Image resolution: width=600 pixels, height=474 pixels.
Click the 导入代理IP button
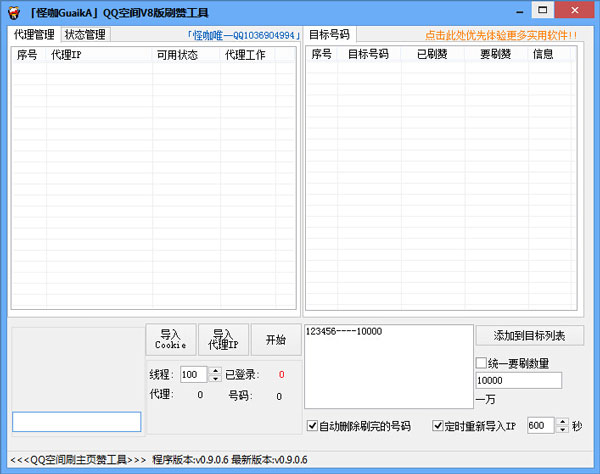coord(223,339)
